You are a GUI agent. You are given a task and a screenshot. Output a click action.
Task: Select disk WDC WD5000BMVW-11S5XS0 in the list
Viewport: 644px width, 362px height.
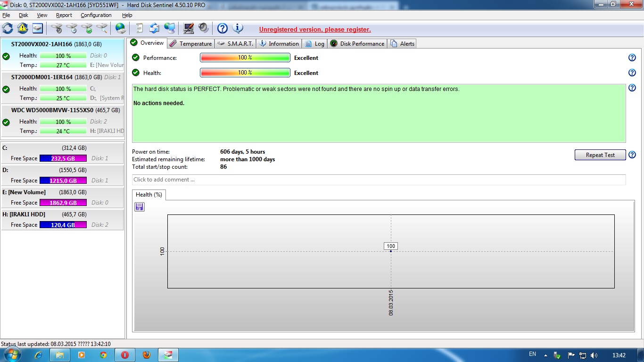[62, 121]
